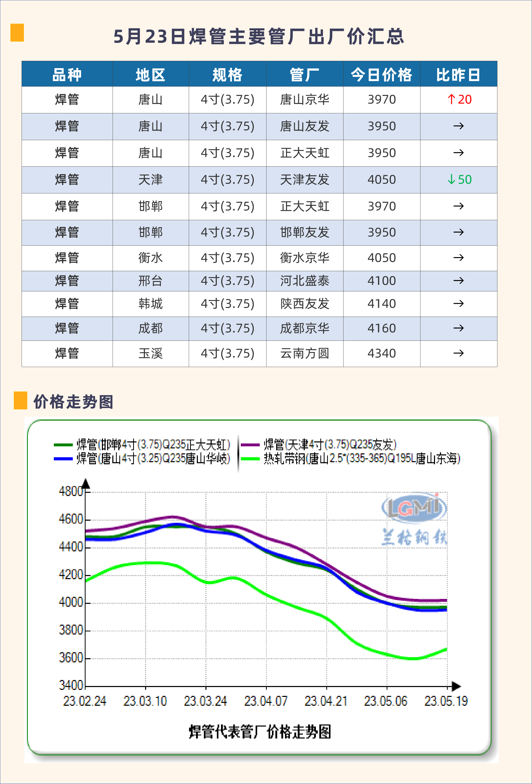Click the dark green 邯郸正大天虹 legend swatch
Image resolution: width=532 pixels, height=784 pixels.
coord(63,445)
